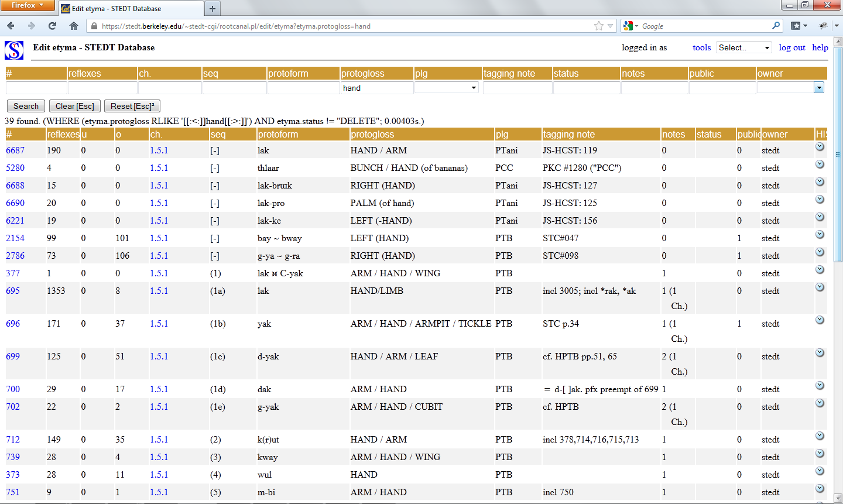Open the owner filter dropdown

click(x=818, y=88)
